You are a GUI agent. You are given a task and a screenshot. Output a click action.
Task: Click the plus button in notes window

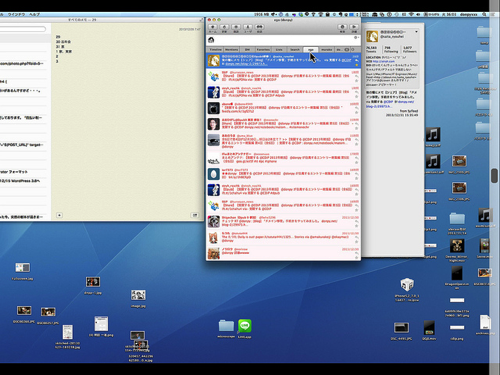point(59,215)
